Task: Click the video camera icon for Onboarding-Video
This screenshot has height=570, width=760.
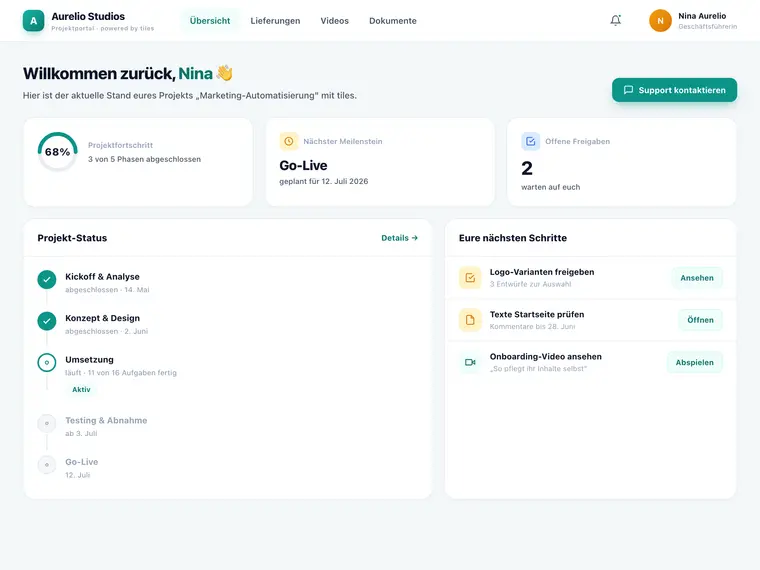Action: (x=470, y=362)
